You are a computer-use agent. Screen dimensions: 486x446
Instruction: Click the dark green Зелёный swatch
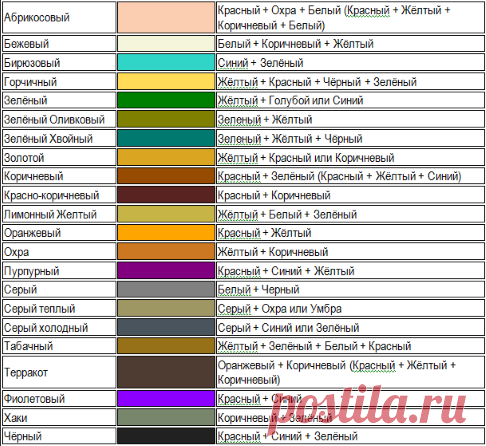point(166,100)
